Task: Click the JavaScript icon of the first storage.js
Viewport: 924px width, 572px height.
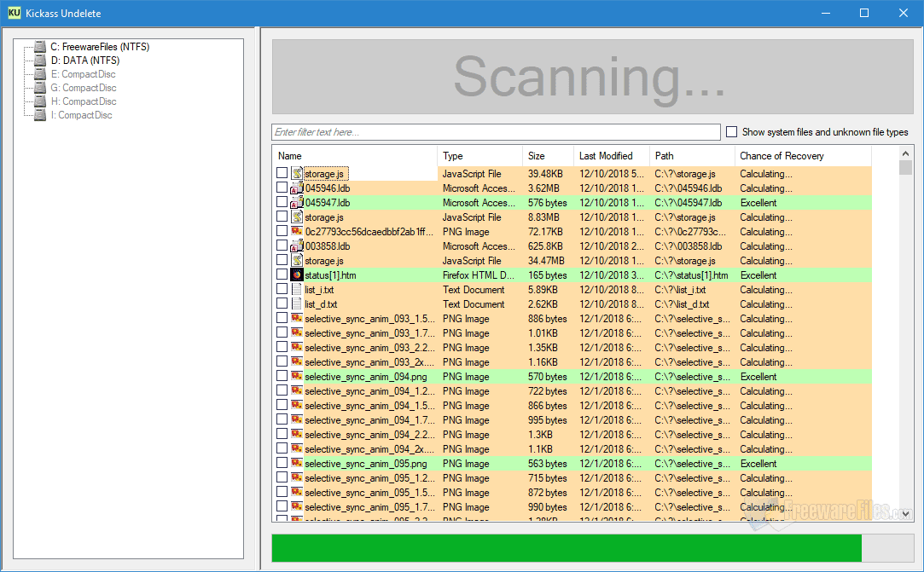Action: pyautogui.click(x=297, y=174)
